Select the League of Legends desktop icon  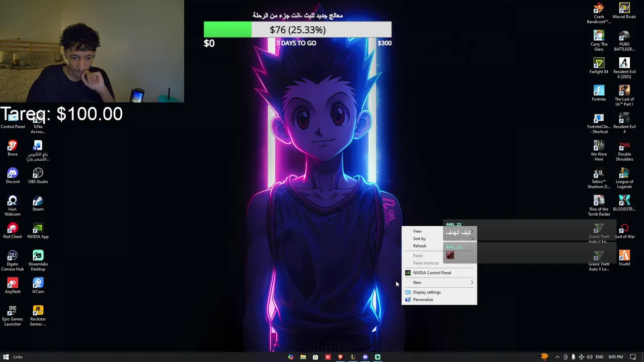pos(624,178)
